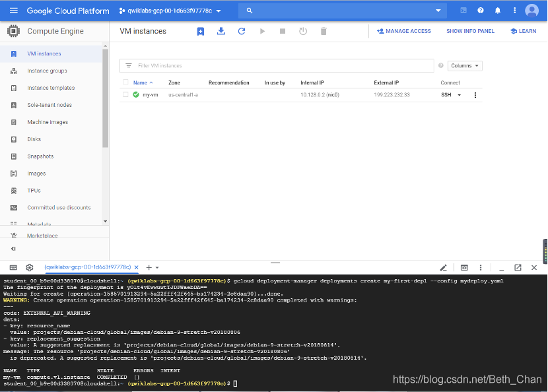This screenshot has width=548, height=392.
Task: Close the qwiklabs Cloud Shell tab
Action: point(136,268)
